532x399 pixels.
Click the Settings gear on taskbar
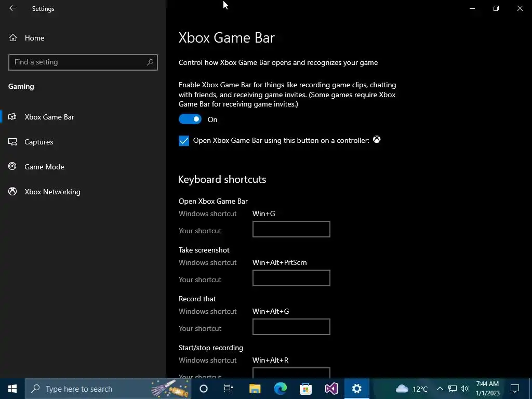tap(356, 389)
